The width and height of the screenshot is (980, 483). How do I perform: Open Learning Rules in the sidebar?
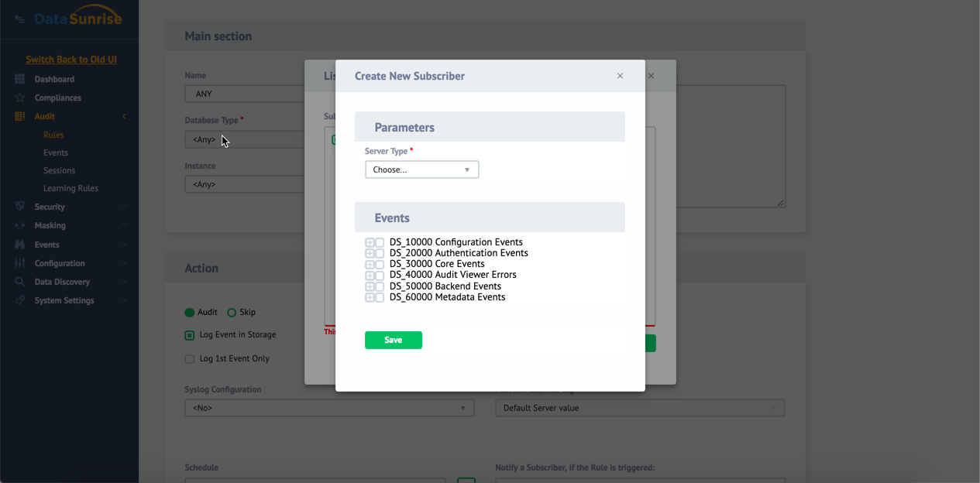(x=70, y=188)
